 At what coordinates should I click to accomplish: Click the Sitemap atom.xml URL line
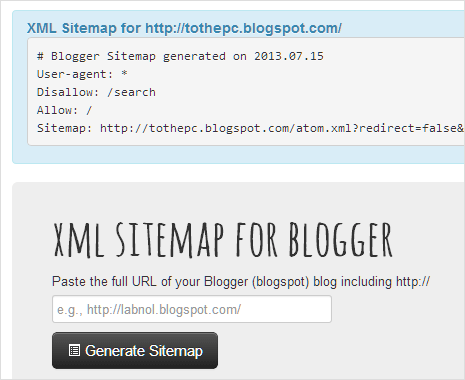click(250, 128)
